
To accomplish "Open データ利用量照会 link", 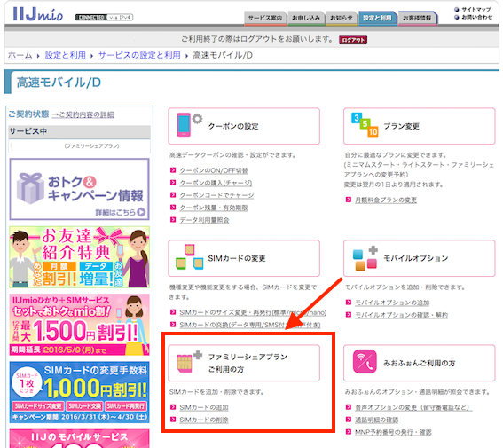I will pyautogui.click(x=204, y=220).
